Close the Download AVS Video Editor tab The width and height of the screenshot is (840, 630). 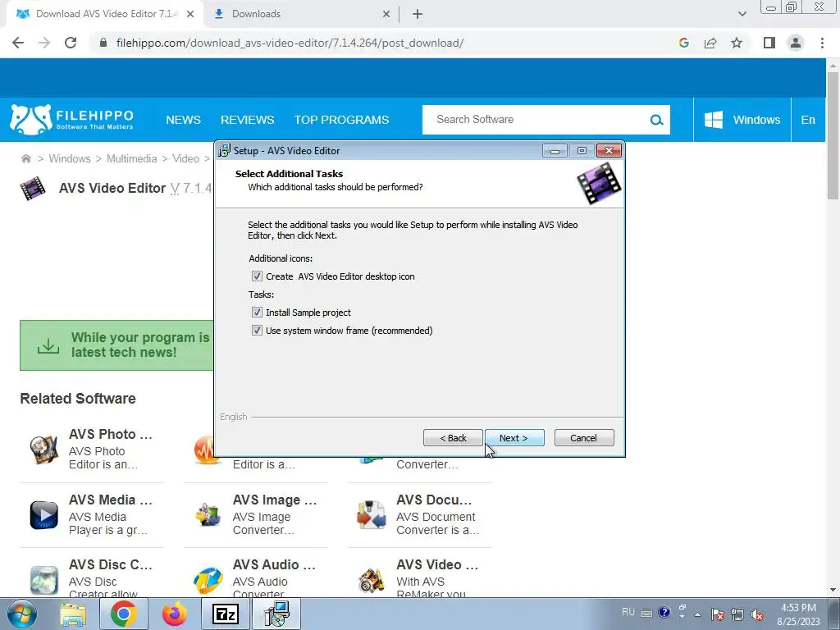[x=190, y=15]
